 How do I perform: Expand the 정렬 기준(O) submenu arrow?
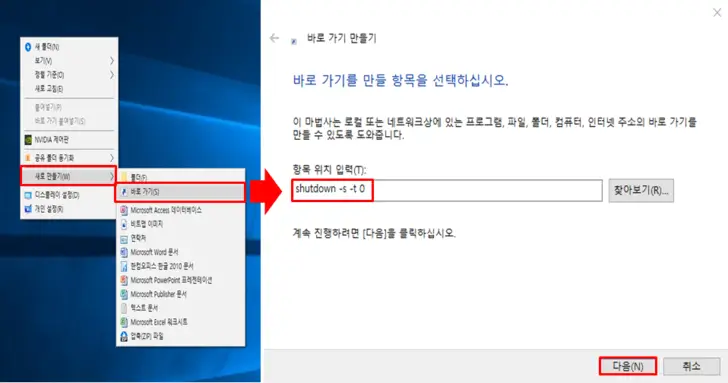112,75
